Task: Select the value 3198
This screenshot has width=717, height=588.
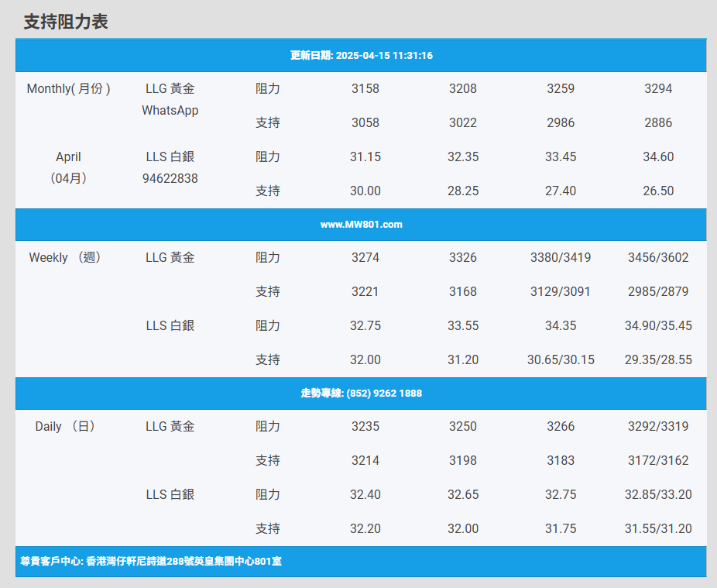Action: [463, 460]
